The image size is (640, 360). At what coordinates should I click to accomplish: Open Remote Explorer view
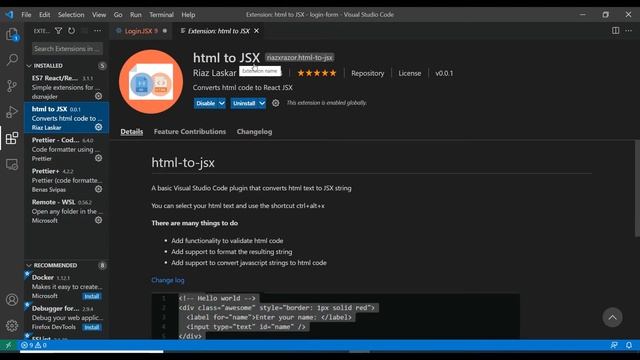coord(12,164)
